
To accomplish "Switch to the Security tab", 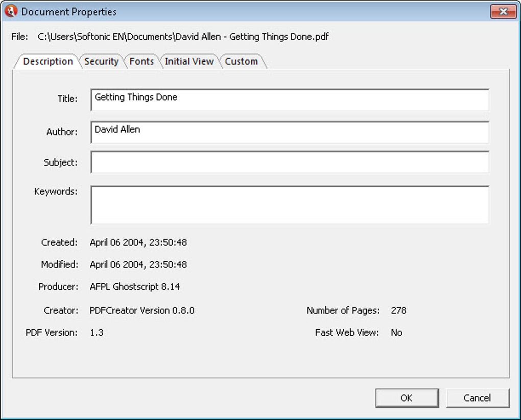I will [101, 61].
